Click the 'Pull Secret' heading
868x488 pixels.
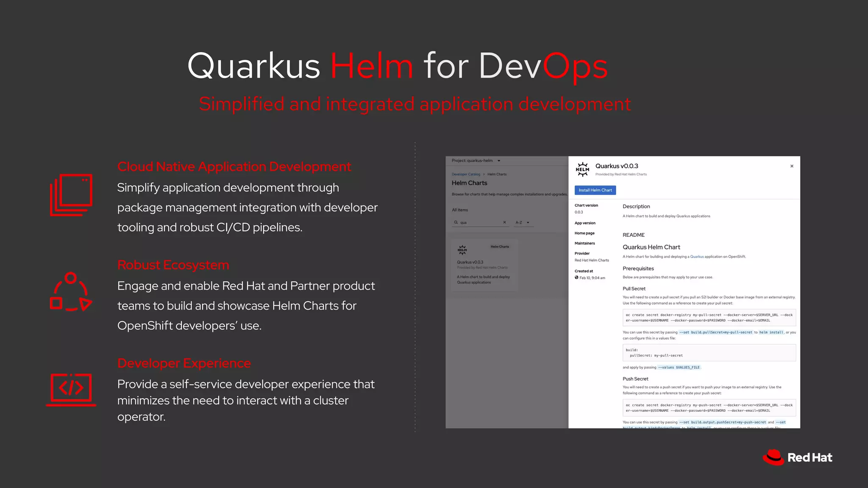(x=634, y=289)
